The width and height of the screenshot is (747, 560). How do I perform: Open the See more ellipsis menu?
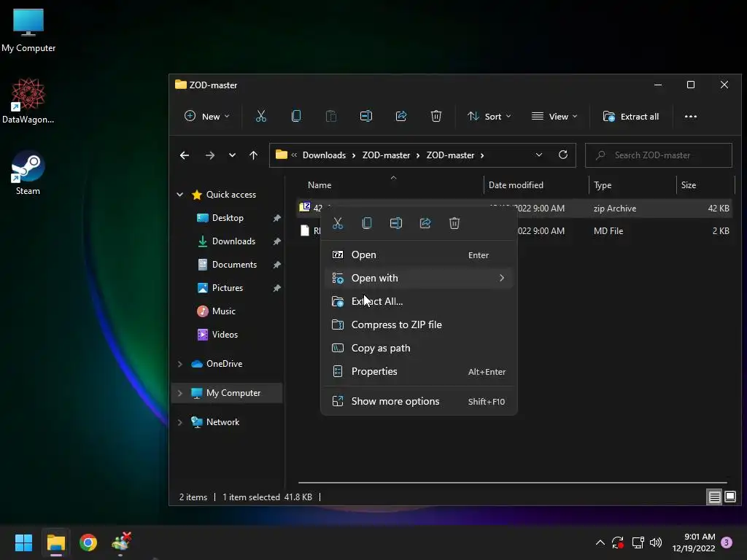(x=691, y=117)
